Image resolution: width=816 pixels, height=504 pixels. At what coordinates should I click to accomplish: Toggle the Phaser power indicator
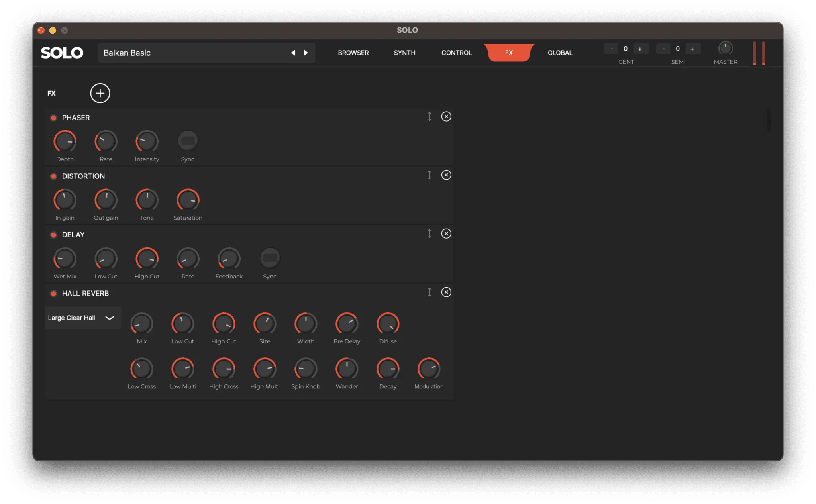53,118
